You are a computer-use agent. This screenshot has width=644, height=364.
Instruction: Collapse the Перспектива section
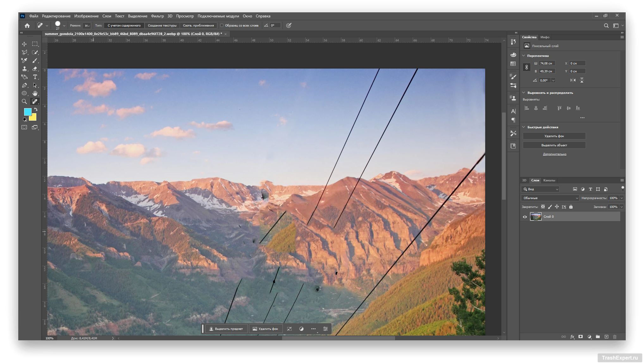(523, 56)
